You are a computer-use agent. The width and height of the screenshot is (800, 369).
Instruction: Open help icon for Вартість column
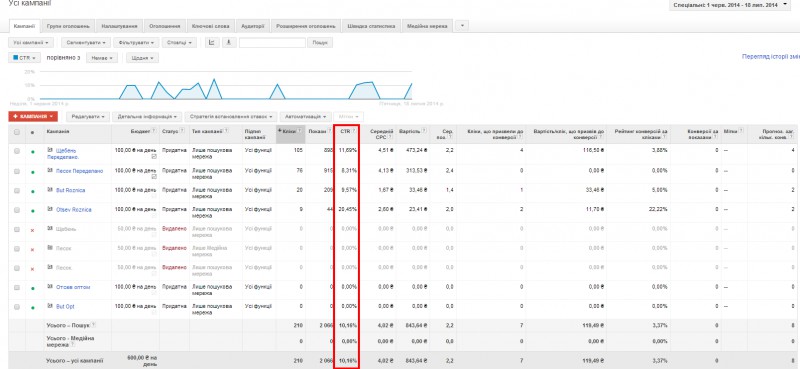click(x=424, y=131)
